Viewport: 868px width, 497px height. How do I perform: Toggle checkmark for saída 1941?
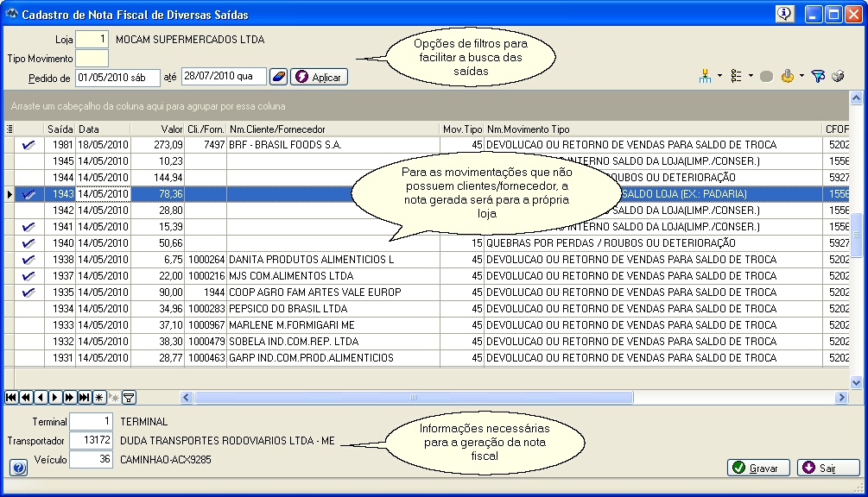click(x=29, y=227)
